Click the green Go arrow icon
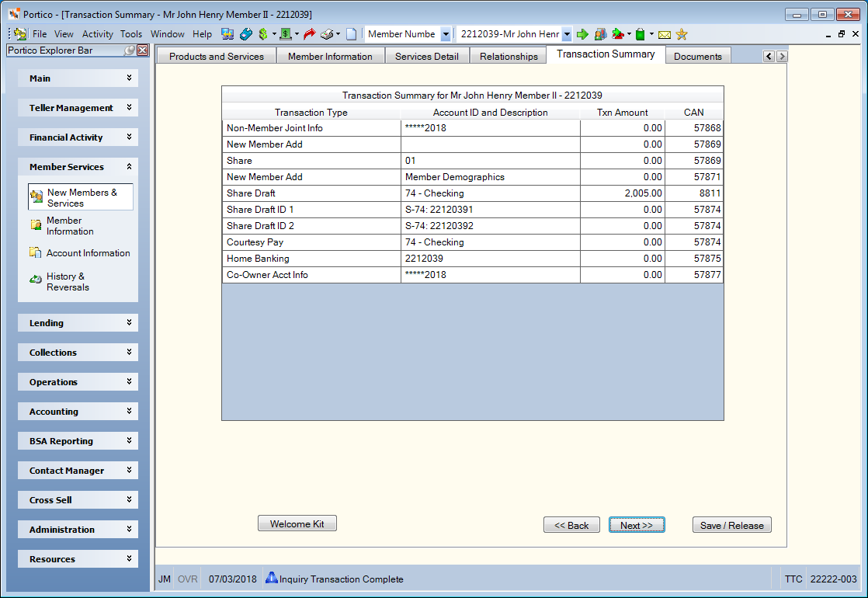This screenshot has height=598, width=868. tap(582, 34)
